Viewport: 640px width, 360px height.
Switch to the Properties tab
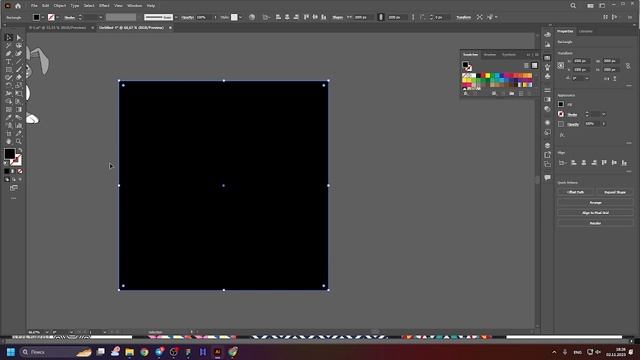(x=565, y=31)
